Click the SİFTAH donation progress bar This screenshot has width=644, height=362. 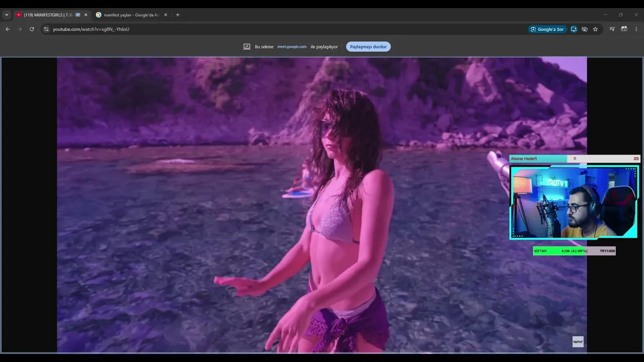574,251
